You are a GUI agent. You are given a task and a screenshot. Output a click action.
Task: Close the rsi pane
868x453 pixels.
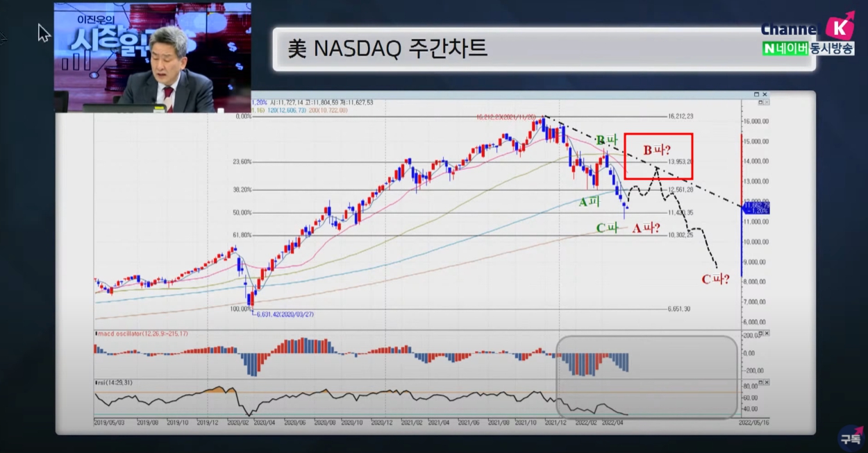point(767,382)
